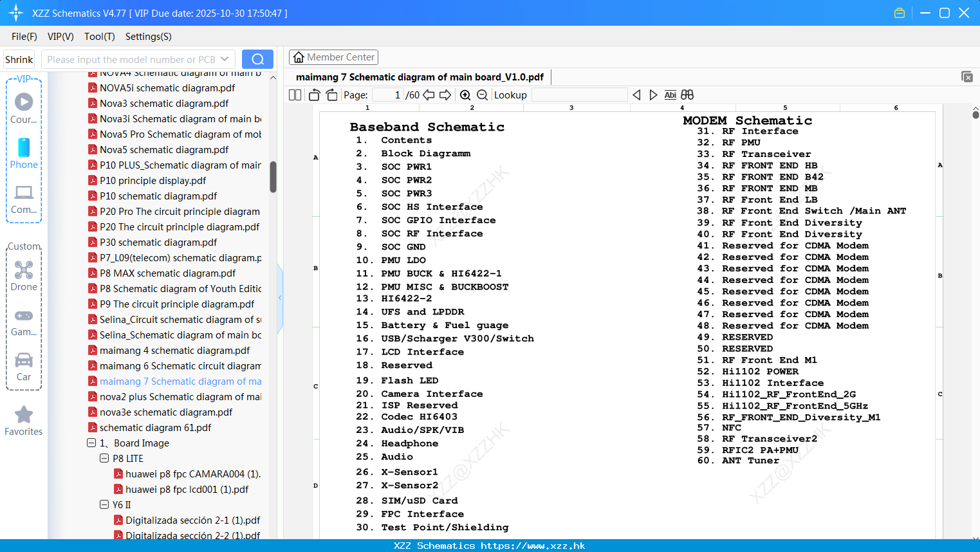
Task: Open P9 The circuit principle diagram.pdf
Action: coord(177,304)
